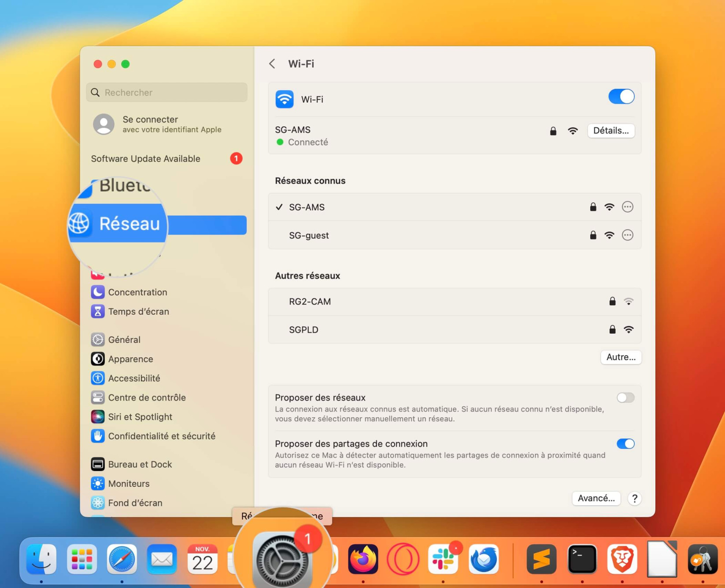Go back with the chevron beside Wi-Fi title

(272, 64)
